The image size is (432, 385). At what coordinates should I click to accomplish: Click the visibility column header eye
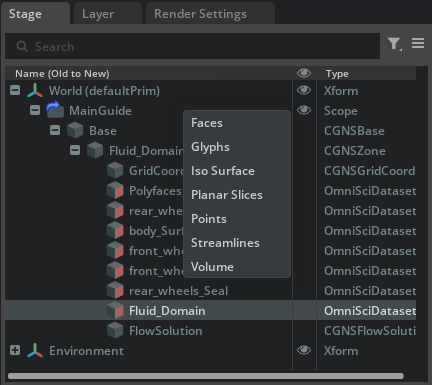coord(304,73)
